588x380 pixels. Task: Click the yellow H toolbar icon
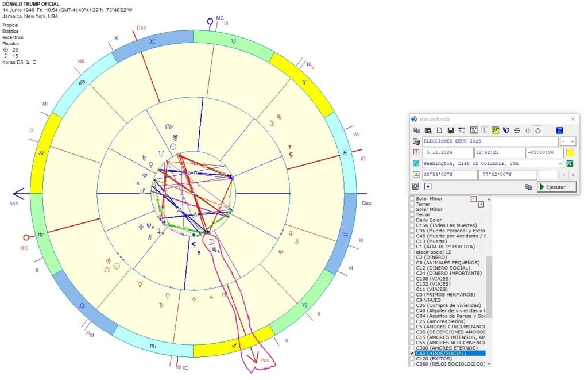(x=495, y=130)
